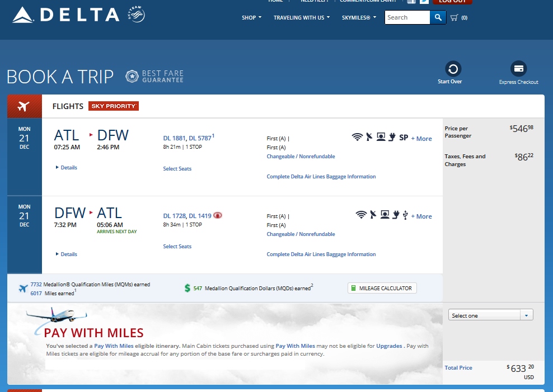Image resolution: width=553 pixels, height=392 pixels.
Task: Open the shopping cart icon
Action: (x=454, y=17)
